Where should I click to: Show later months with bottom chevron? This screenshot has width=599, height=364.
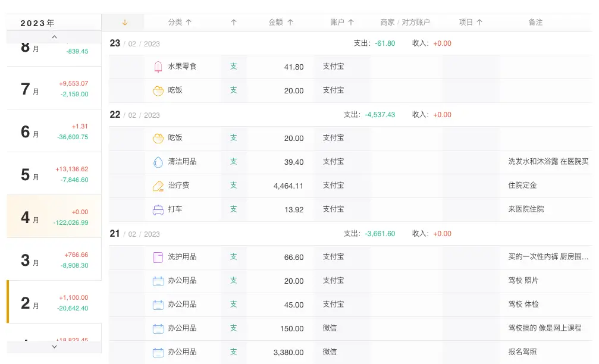pyautogui.click(x=54, y=347)
